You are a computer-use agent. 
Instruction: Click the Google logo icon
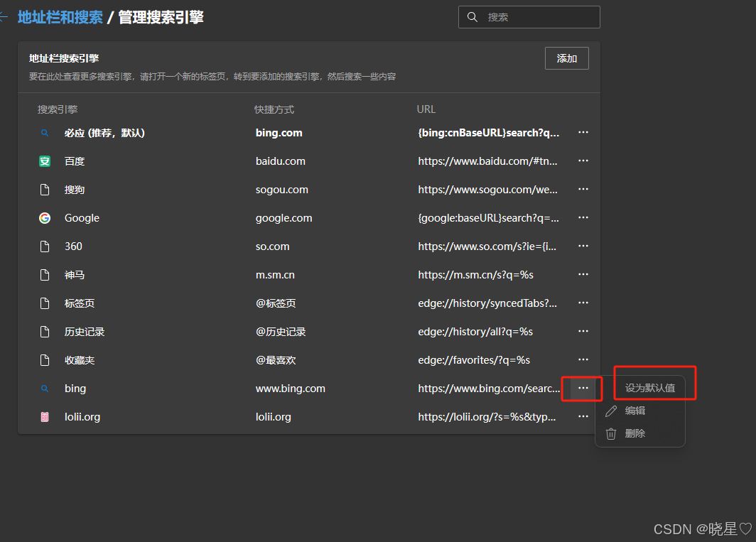[45, 218]
